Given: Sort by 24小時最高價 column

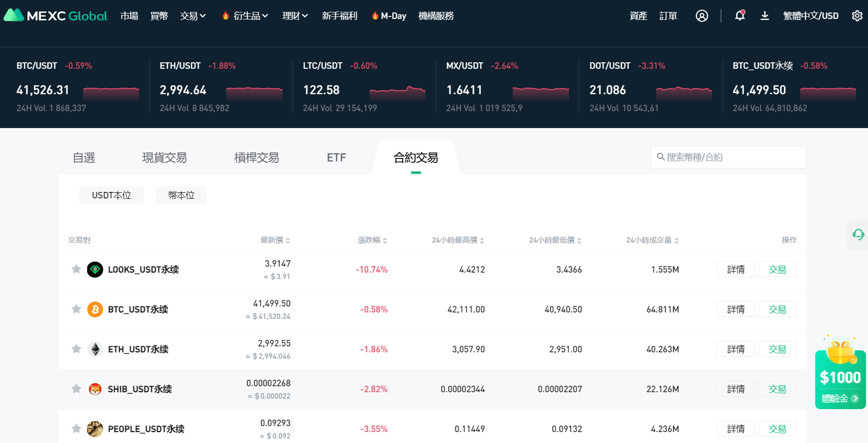Looking at the screenshot, I should point(458,240).
